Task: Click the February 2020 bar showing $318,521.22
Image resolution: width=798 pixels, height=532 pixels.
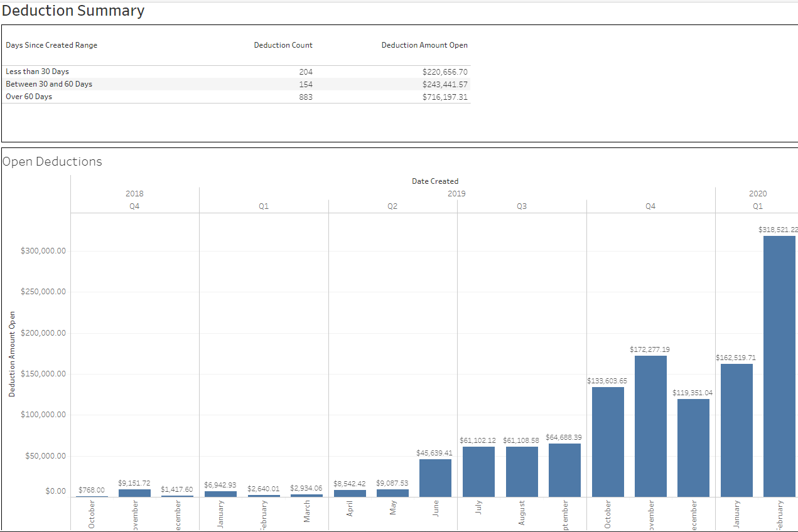Action: click(x=779, y=366)
